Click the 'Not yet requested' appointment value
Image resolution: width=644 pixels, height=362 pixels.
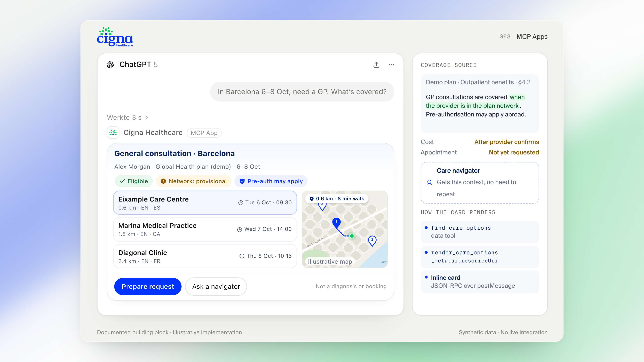pyautogui.click(x=514, y=152)
